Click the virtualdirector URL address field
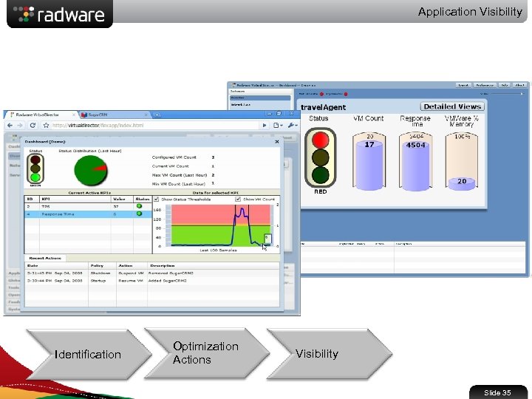532x399 pixels. coord(155,126)
